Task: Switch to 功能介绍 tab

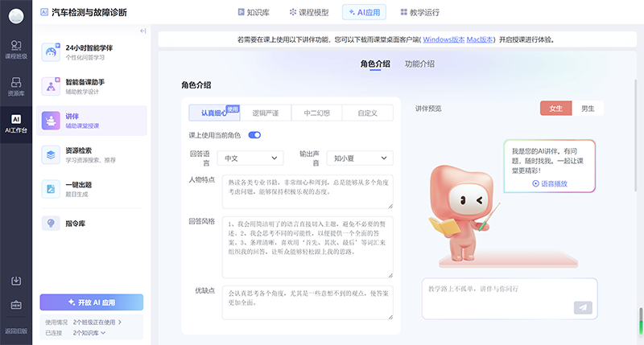Action: coord(419,64)
